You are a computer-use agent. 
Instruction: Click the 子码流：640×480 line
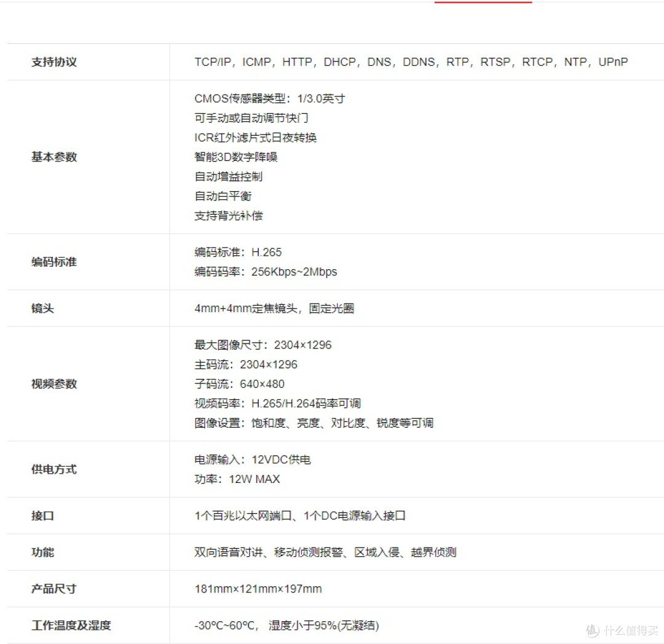point(239,384)
